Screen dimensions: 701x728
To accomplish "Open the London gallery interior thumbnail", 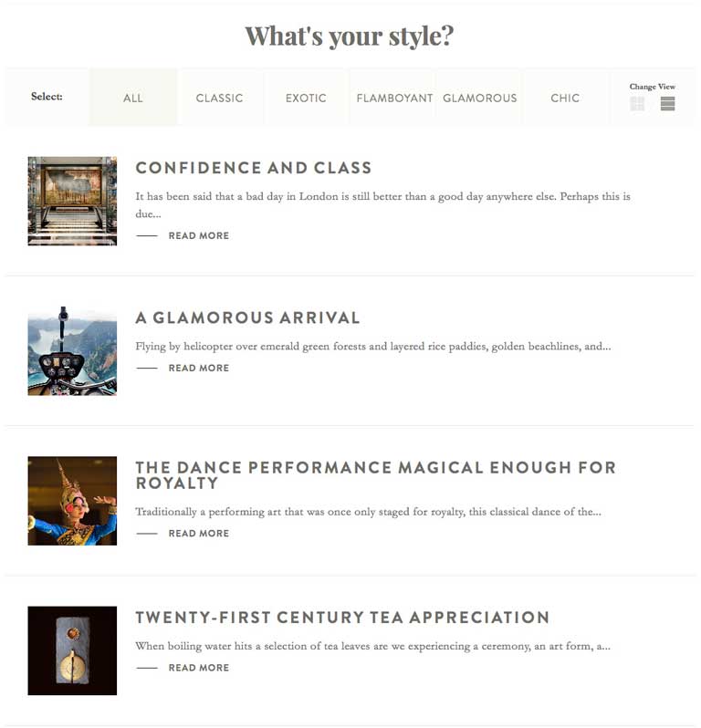I will 72,201.
